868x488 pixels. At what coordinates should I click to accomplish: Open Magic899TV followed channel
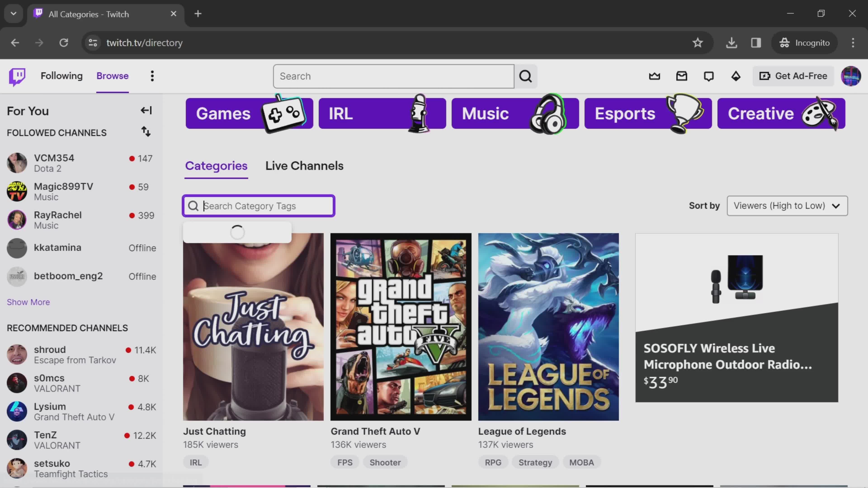(x=81, y=191)
